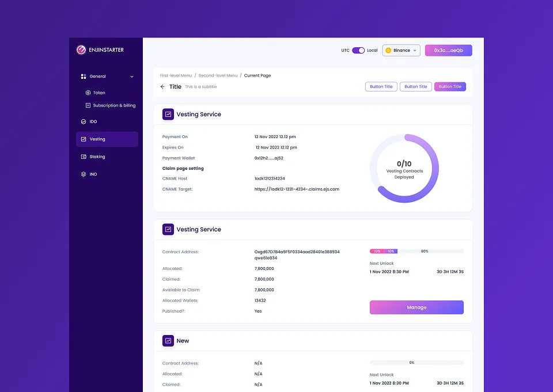Open the Binance network dropdown
This screenshot has width=553, height=392.
coord(402,51)
